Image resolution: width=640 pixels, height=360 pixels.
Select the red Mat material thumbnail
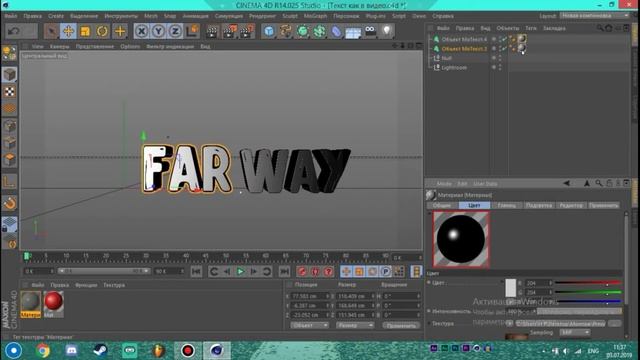53,304
